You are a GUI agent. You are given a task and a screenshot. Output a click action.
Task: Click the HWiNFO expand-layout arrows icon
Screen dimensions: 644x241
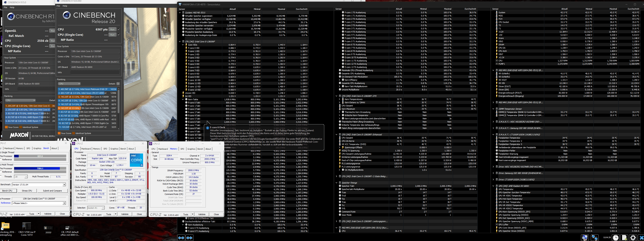coord(181,237)
